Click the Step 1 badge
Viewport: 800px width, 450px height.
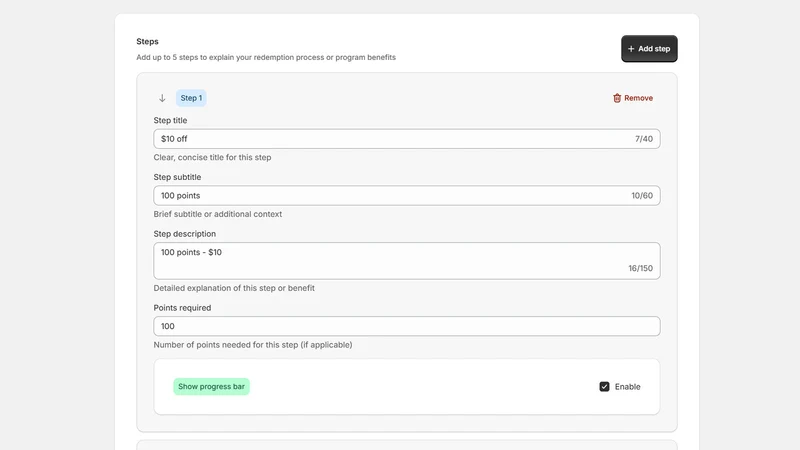click(x=191, y=98)
